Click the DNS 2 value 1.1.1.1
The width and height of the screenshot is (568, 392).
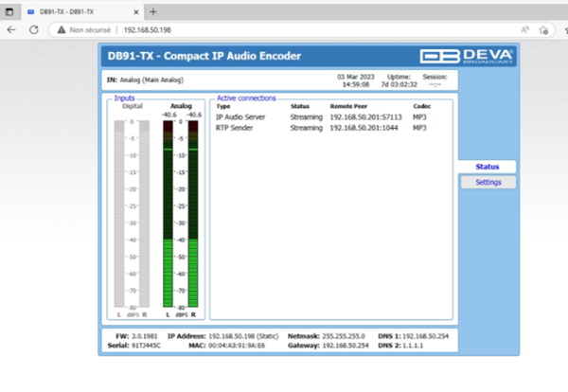point(413,346)
